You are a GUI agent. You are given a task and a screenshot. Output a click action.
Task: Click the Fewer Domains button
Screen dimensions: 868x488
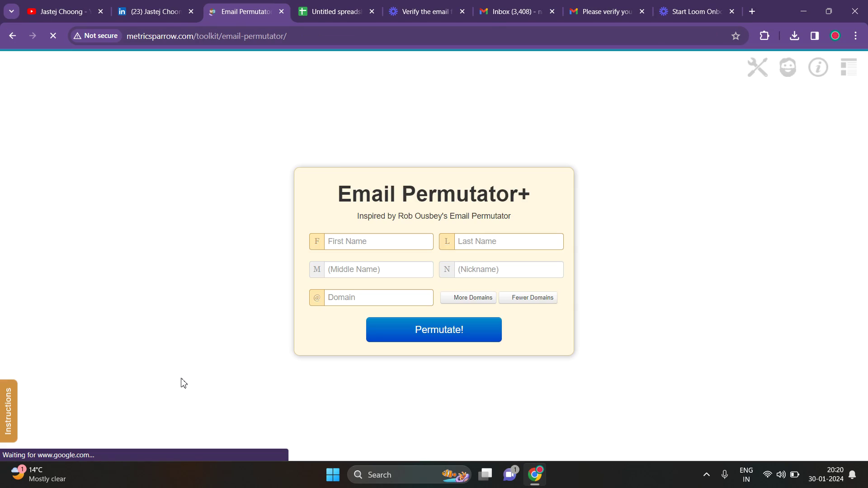pos(528,298)
